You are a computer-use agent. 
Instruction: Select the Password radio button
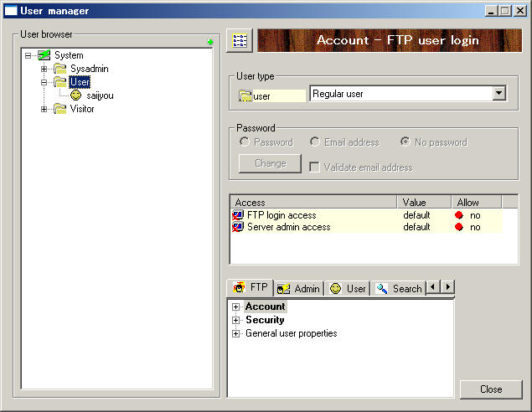click(245, 142)
